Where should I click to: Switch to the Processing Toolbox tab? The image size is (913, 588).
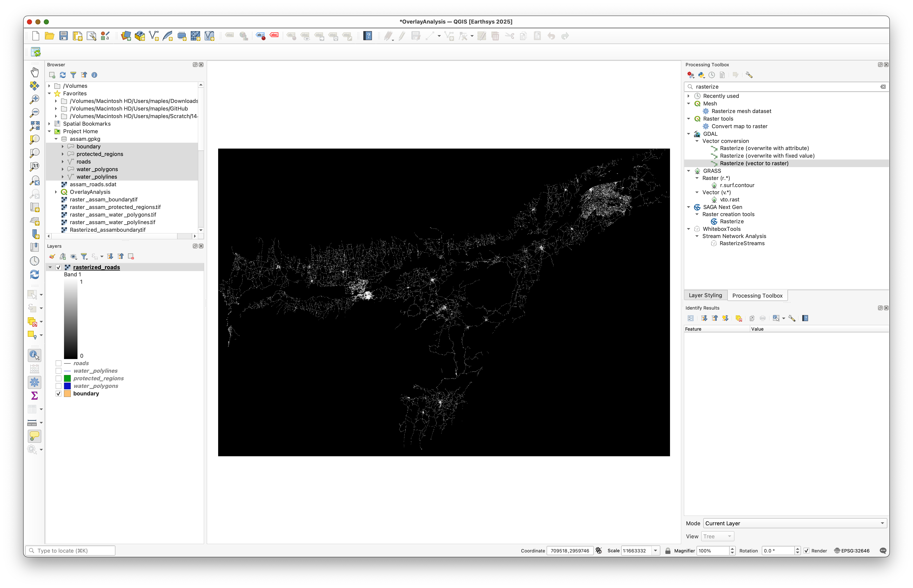click(x=757, y=295)
